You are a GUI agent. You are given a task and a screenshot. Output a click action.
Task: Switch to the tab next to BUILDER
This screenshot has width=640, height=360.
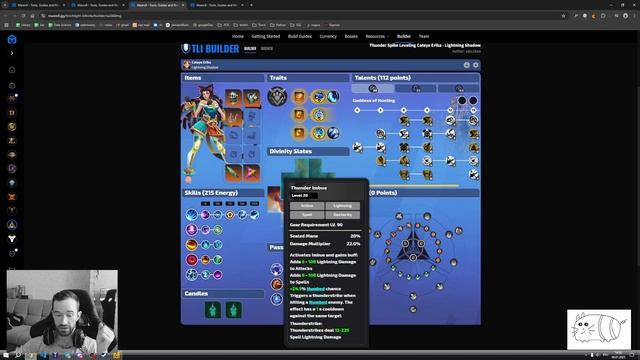click(267, 49)
